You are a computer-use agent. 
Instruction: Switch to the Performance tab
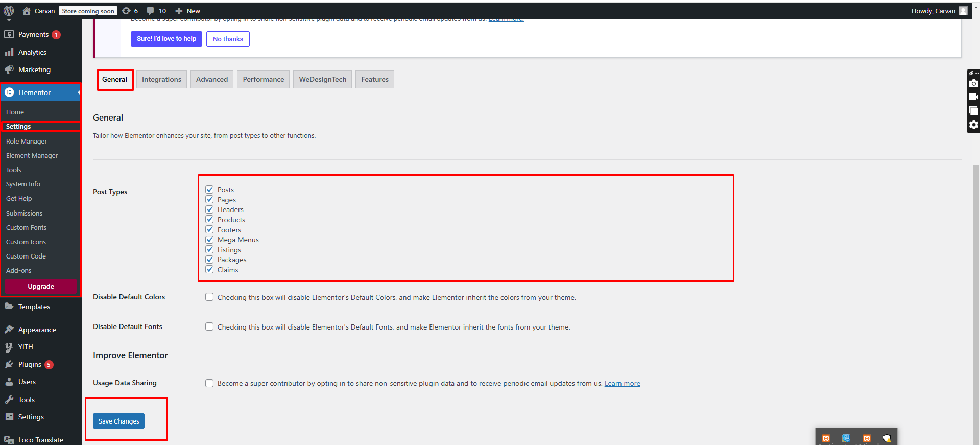tap(264, 79)
